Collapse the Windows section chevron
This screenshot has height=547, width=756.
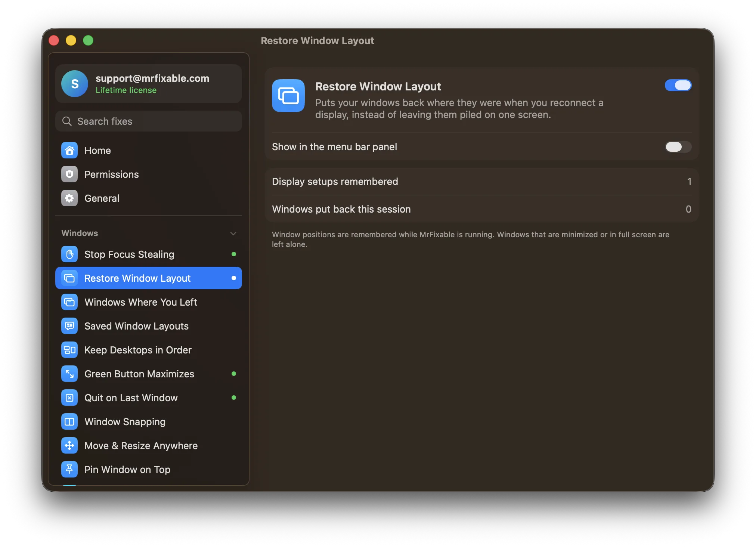pyautogui.click(x=233, y=234)
